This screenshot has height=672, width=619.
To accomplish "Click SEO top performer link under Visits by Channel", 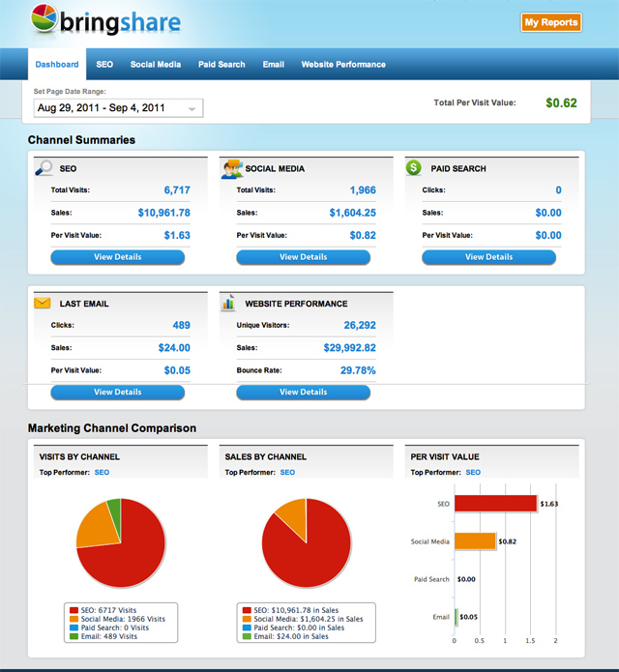I will tap(102, 472).
